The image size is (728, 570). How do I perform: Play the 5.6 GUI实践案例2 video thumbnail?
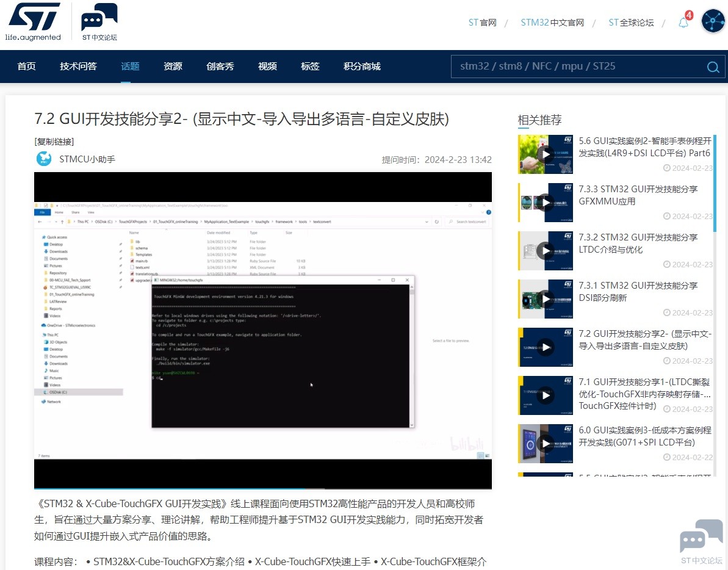coord(546,154)
